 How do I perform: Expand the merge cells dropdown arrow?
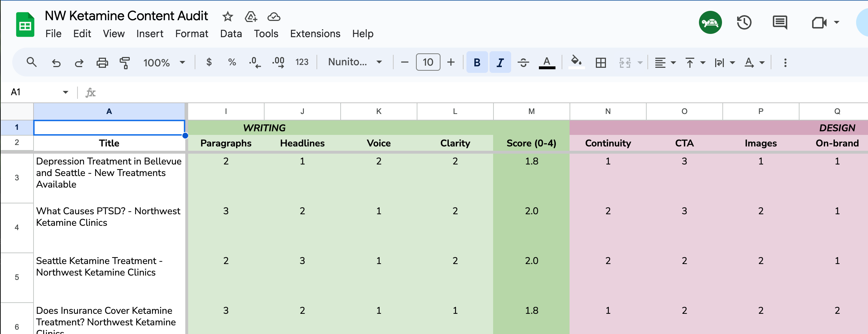[x=640, y=63]
